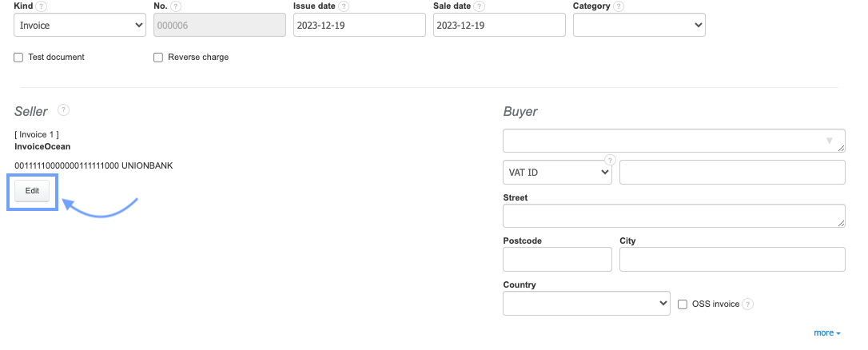Click help icon next to OSS invoice
This screenshot has height=350, width=868.
coord(748,304)
